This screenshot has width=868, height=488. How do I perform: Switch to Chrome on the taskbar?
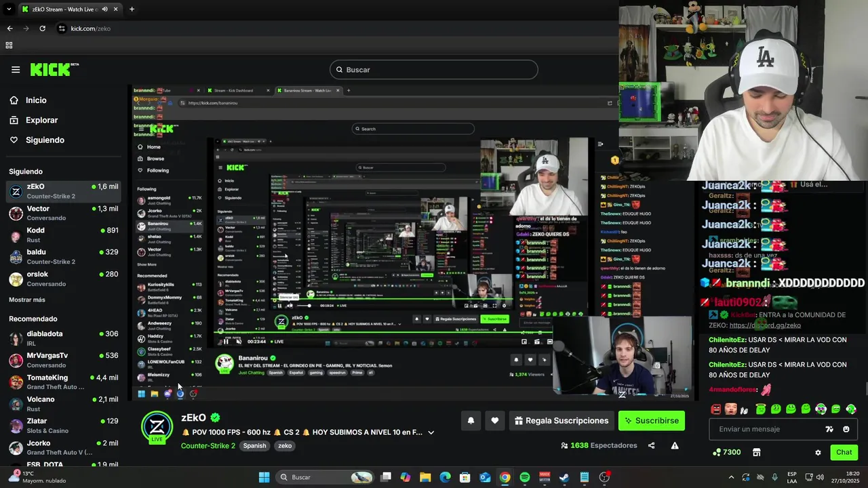pyautogui.click(x=505, y=477)
